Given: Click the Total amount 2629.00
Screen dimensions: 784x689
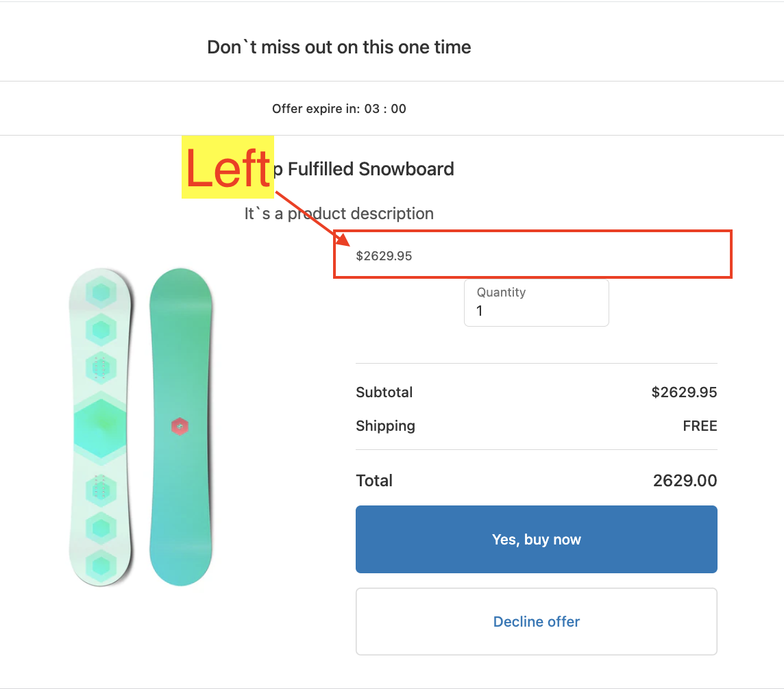Looking at the screenshot, I should pyautogui.click(x=685, y=481).
